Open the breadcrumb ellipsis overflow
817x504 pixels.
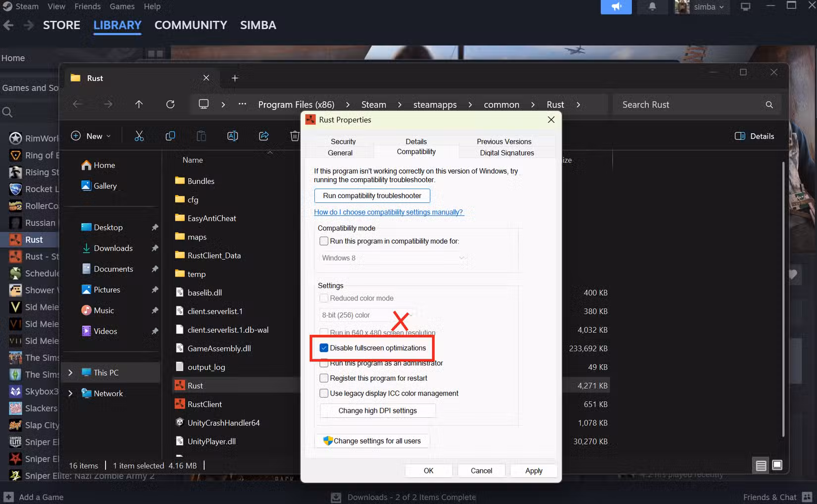pyautogui.click(x=242, y=104)
